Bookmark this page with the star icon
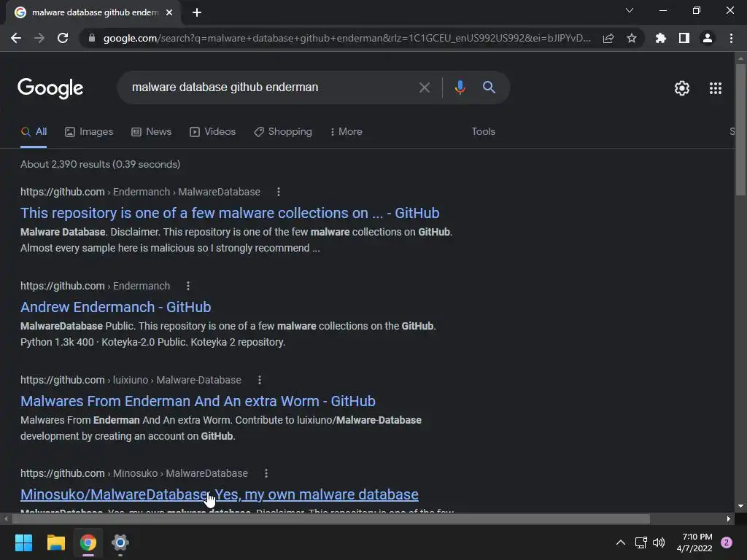The image size is (747, 560). tap(632, 38)
